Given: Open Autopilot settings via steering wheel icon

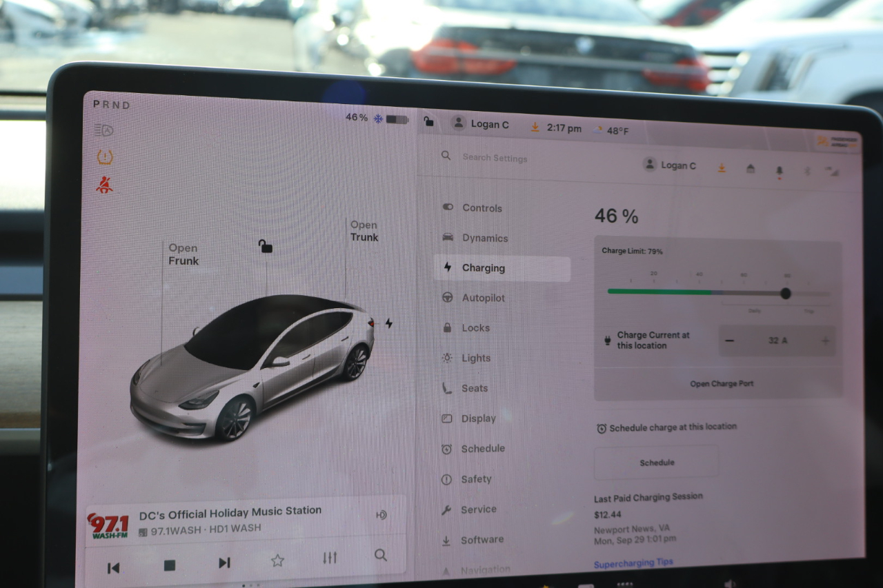Looking at the screenshot, I should pyautogui.click(x=449, y=298).
